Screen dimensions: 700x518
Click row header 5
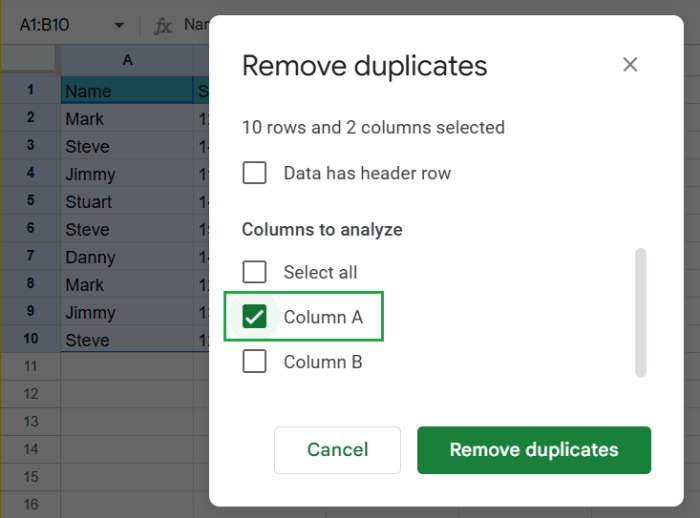(x=30, y=201)
